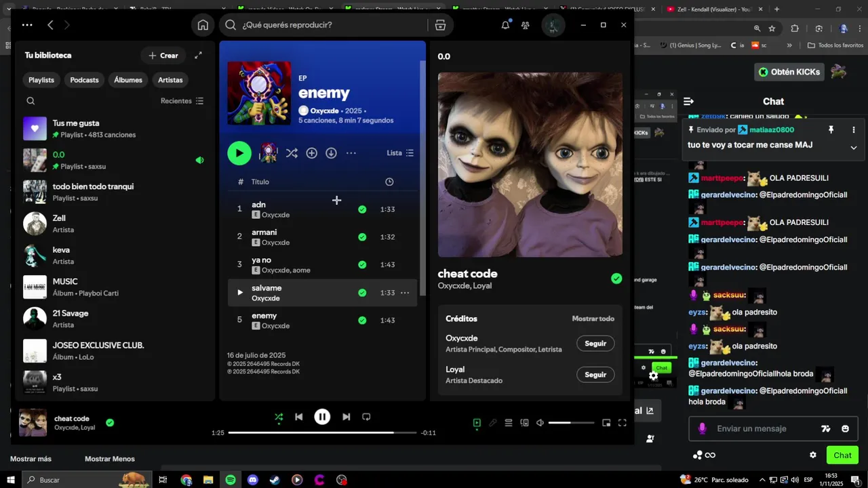Toggle the saved checkmark beside cheat code title

[x=616, y=279]
